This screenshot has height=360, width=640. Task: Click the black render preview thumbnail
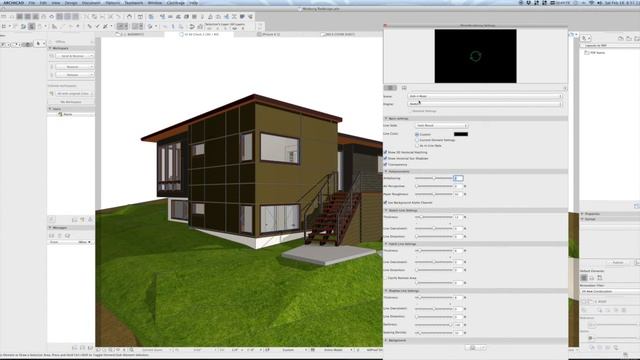point(476,56)
